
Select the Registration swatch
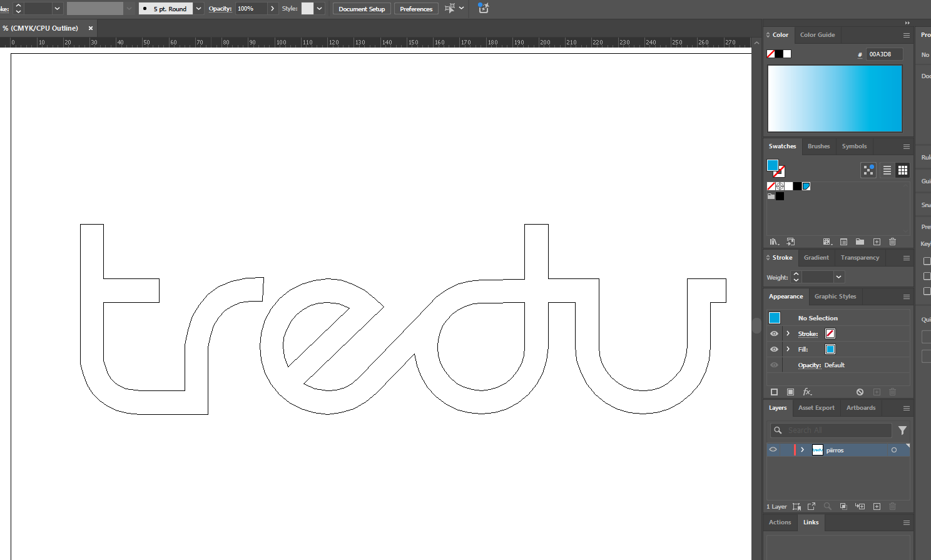[x=780, y=186]
